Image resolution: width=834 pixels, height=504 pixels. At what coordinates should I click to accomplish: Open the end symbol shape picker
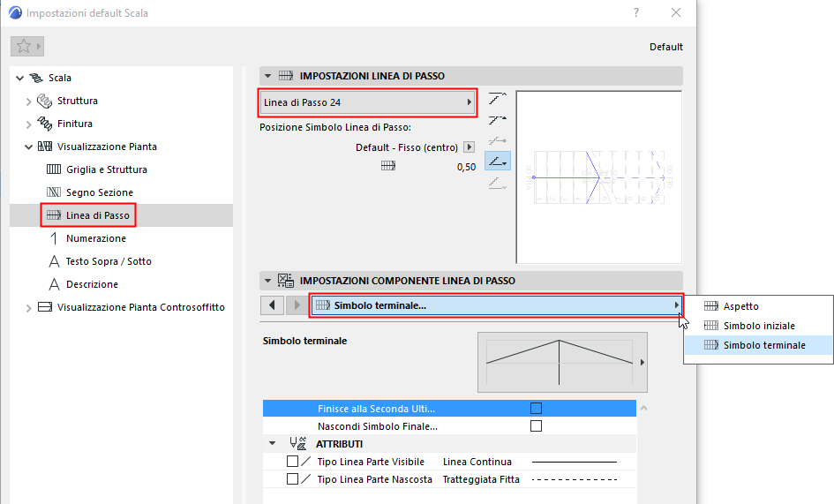pos(563,363)
